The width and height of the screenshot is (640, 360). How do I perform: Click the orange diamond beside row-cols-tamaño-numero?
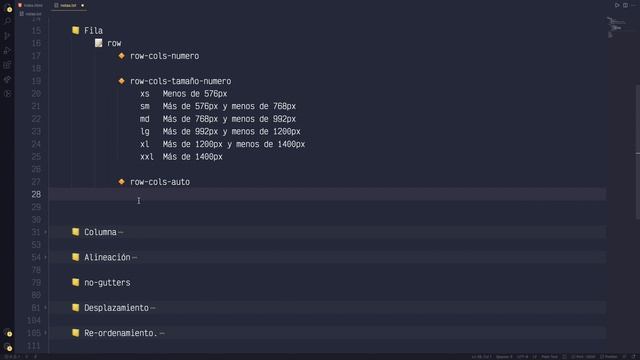click(122, 81)
